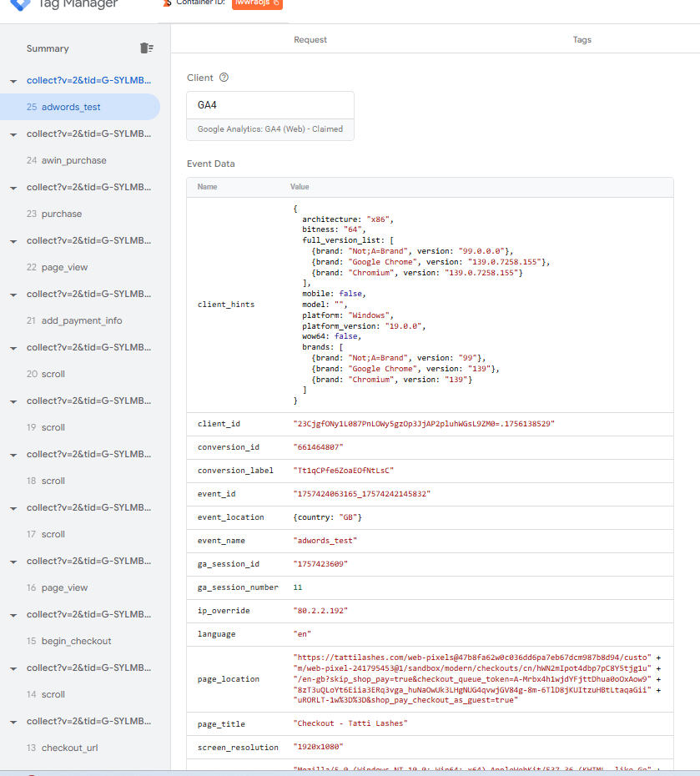This screenshot has width=700, height=776.
Task: Click the Tag Manager logo icon
Action: (19, 4)
